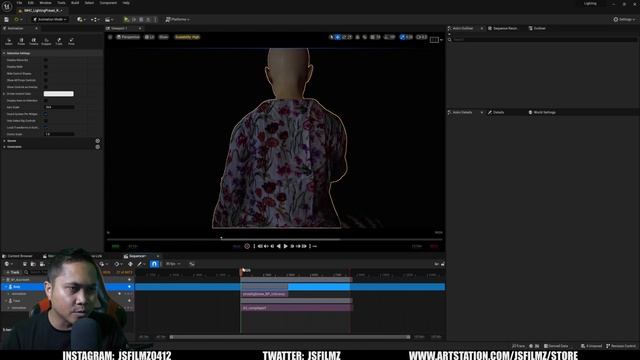This screenshot has height=360, width=640.
Task: Collapse the Animation Settings section
Action: click(4, 53)
